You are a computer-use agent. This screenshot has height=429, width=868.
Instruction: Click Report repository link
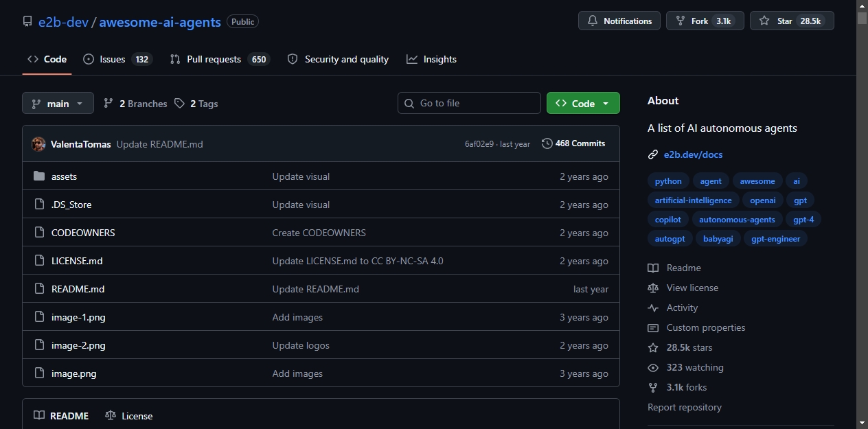tap(685, 407)
